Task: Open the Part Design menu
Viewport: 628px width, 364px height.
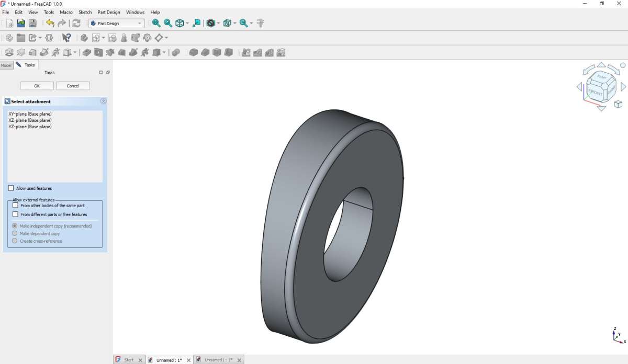Action: (109, 12)
